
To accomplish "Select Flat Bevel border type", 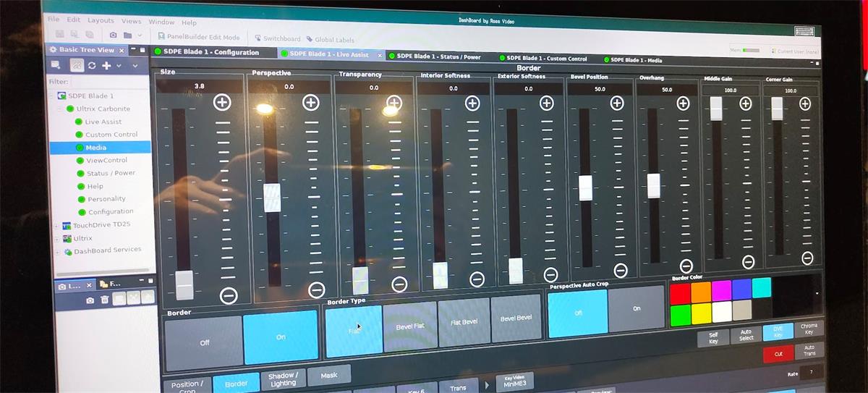I will [464, 321].
